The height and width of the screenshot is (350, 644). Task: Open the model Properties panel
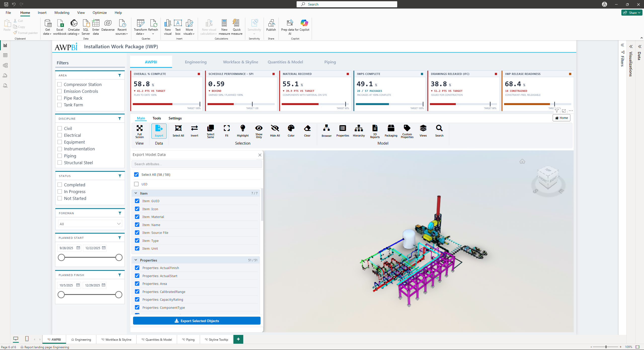pos(343,131)
